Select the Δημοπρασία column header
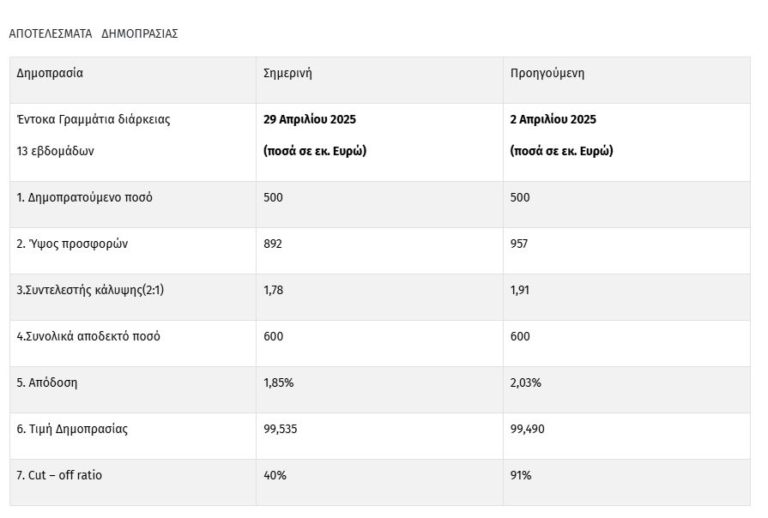768x518 pixels. click(50, 73)
